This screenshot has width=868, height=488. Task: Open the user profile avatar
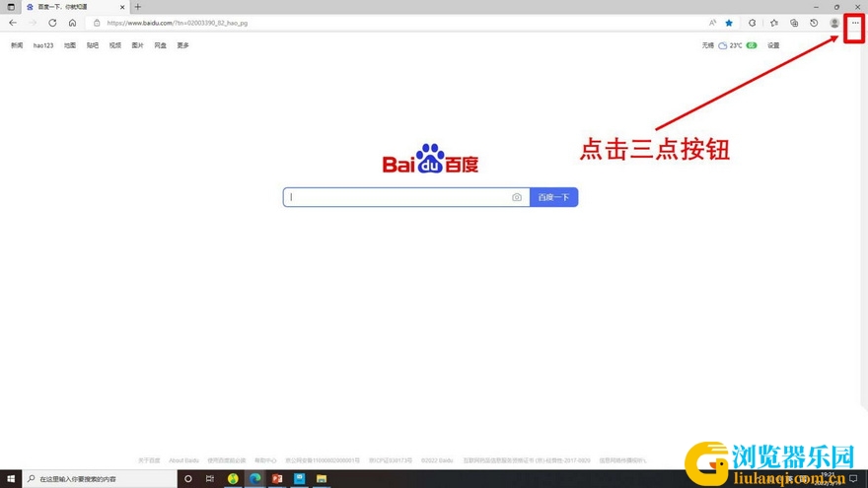pos(834,23)
